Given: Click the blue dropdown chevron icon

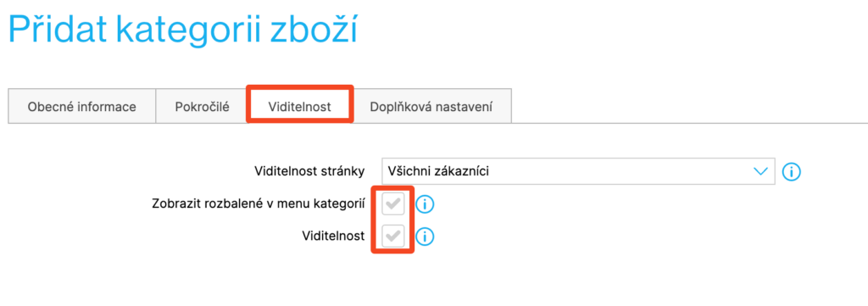Looking at the screenshot, I should (762, 171).
